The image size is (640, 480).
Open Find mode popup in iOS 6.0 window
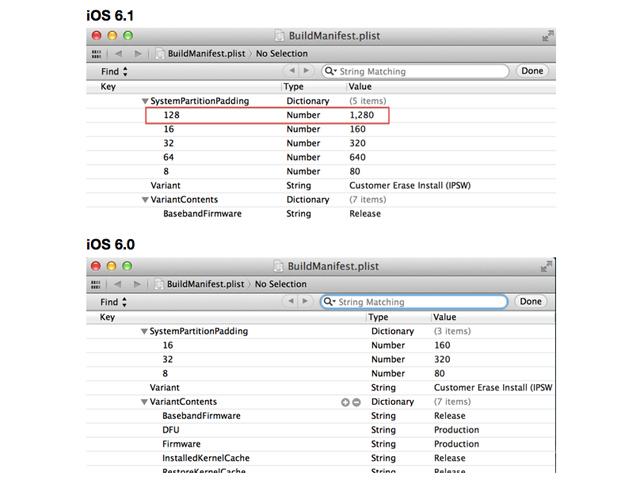point(113,302)
